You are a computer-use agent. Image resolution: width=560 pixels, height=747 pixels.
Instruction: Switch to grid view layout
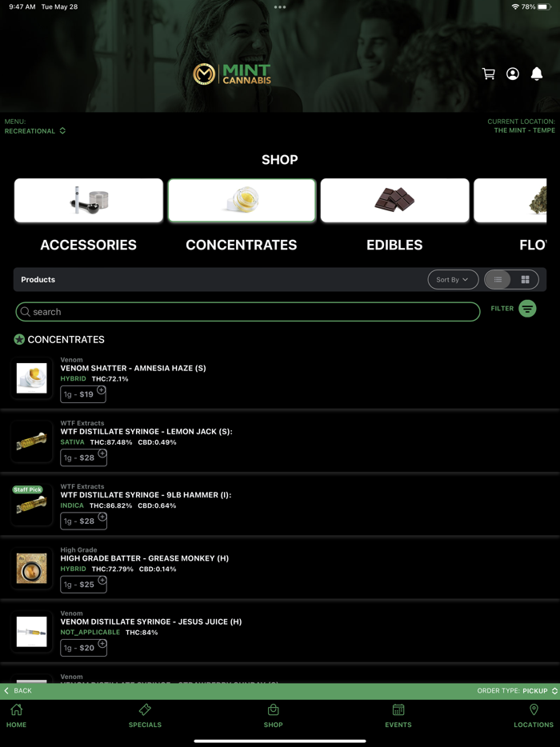526,280
